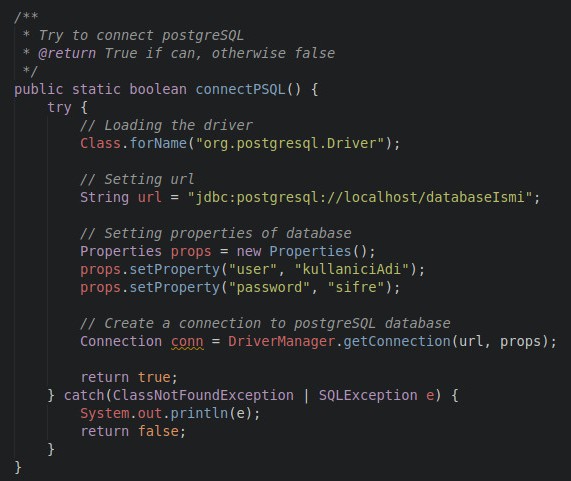Screen dimensions: 571x481
Task: Click the "sifre" password string
Action: coord(356,287)
